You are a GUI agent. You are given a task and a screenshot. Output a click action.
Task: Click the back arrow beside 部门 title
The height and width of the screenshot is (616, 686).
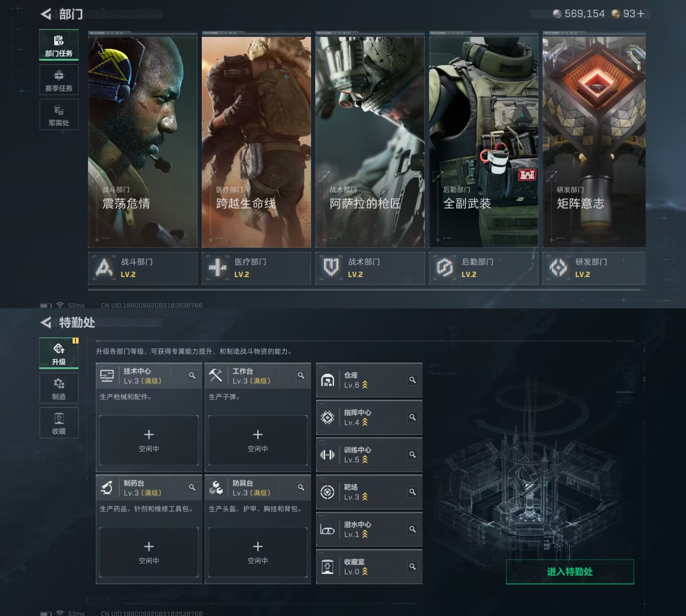tap(46, 14)
